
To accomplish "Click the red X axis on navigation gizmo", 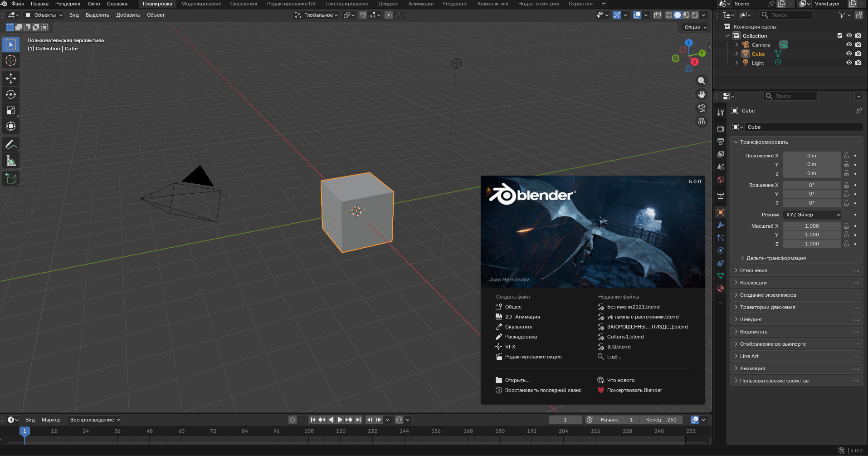I will (x=695, y=62).
